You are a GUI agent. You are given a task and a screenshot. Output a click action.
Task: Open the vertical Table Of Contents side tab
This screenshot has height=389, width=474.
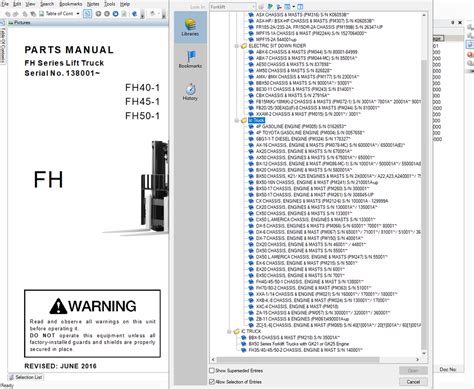[3, 45]
